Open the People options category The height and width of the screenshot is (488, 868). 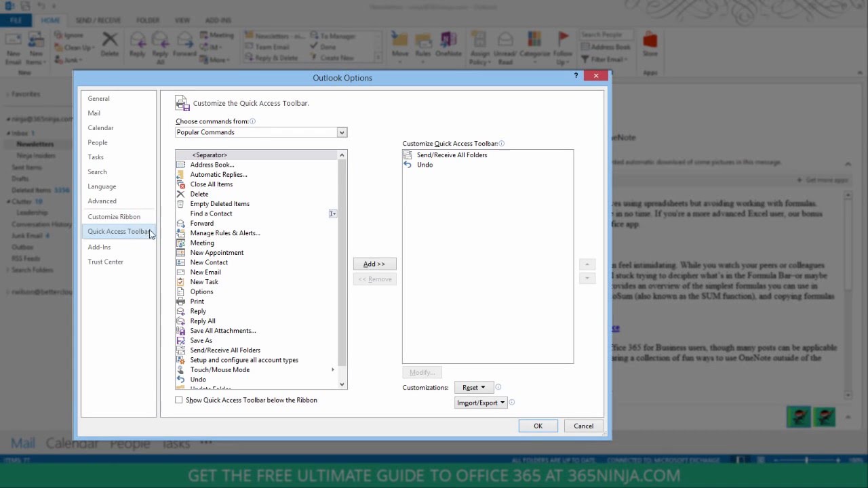click(98, 142)
